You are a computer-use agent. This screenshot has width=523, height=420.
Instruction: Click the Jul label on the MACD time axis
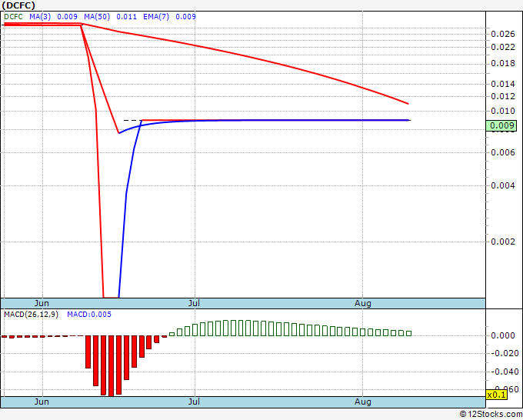(x=194, y=402)
